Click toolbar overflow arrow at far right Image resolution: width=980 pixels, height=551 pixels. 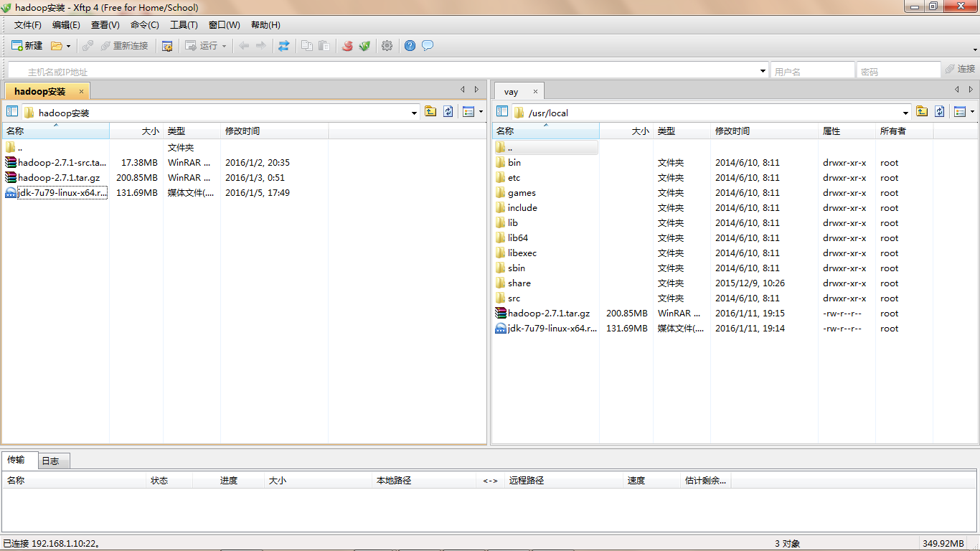pos(975,50)
